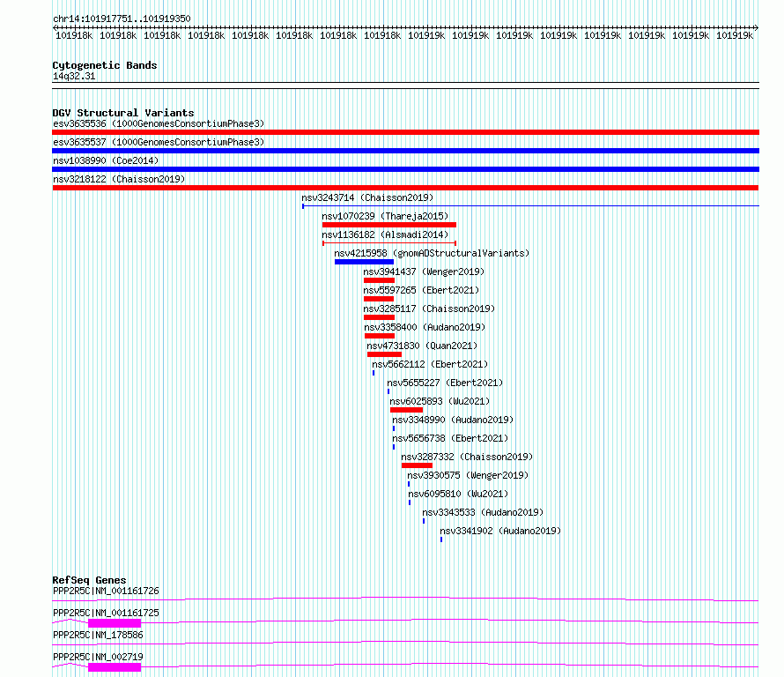The width and height of the screenshot is (784, 677).
Task: Click the blue bar for nsv1038990
Action: [405, 169]
